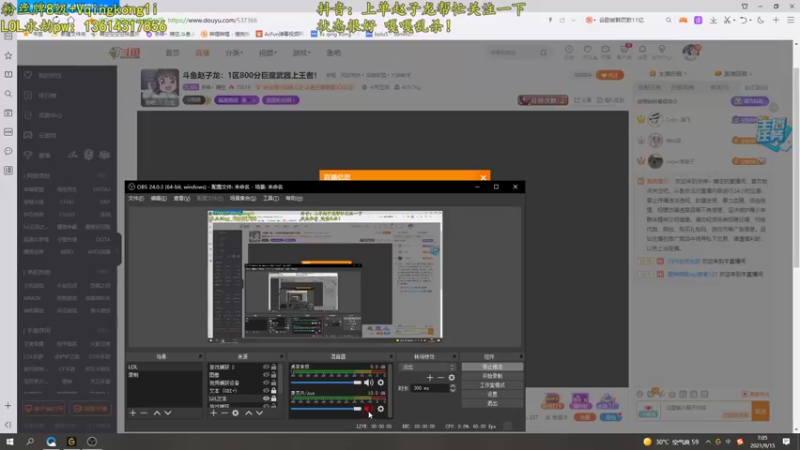The width and height of the screenshot is (800, 450).
Task: Open source properties gear in sources panel
Action: [x=235, y=413]
